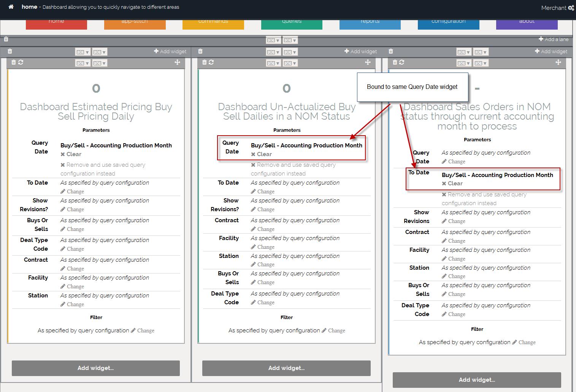
Task: Click Add widget button below the middle column
Action: click(x=286, y=368)
